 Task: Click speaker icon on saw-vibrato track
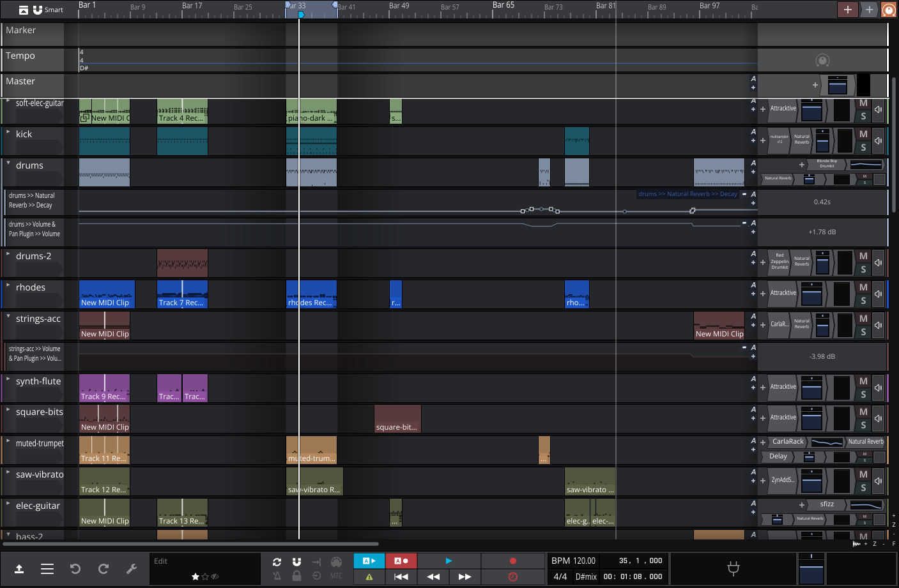(x=879, y=481)
